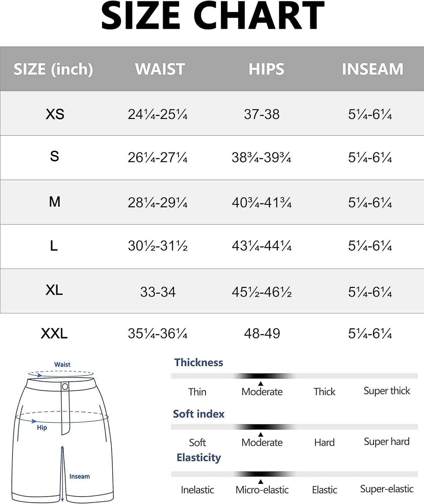
Task: Click the Micro-elastic elasticity label
Action: pyautogui.click(x=262, y=490)
